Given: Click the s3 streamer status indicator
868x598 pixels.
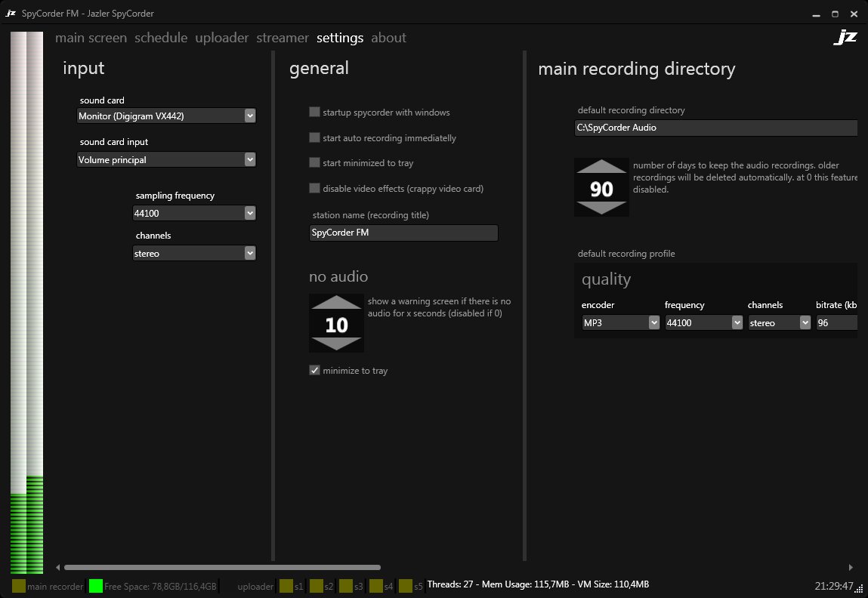Looking at the screenshot, I should (346, 586).
